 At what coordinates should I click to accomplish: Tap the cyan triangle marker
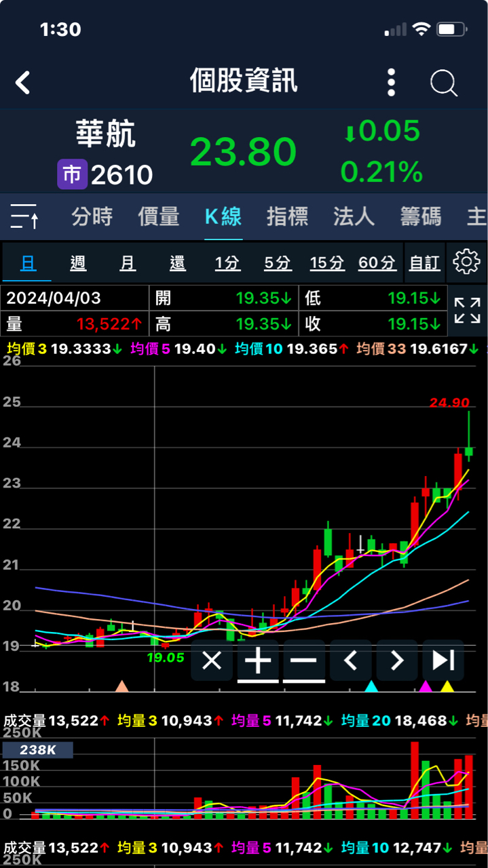pyautogui.click(x=371, y=686)
